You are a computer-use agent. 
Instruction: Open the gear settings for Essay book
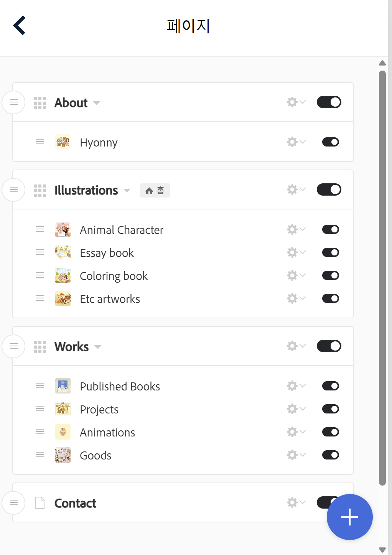296,252
